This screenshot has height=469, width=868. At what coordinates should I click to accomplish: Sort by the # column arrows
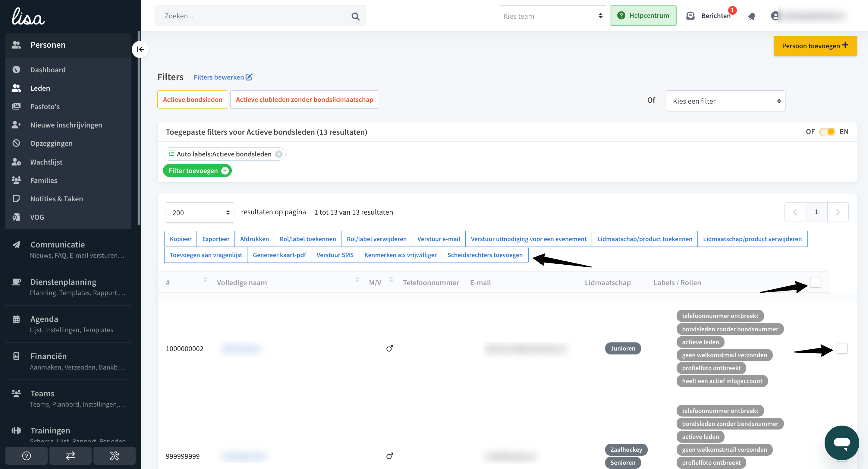[205, 280]
